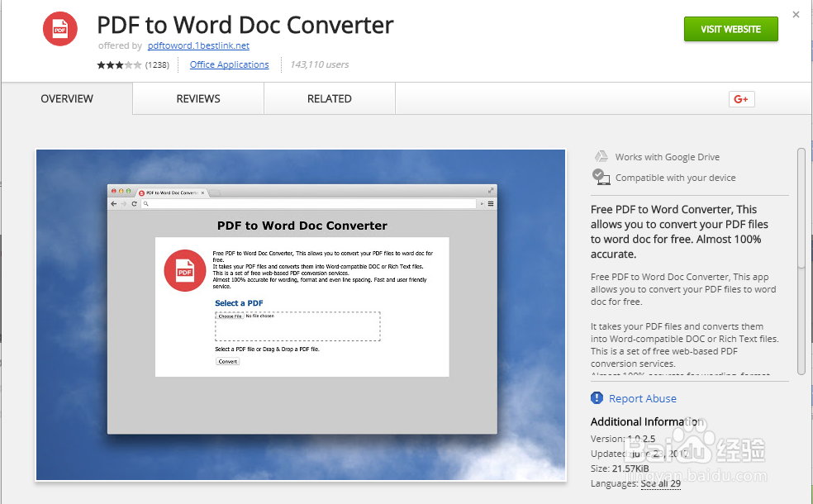Click the red PDF app logo
This screenshot has width=813, height=504.
(60, 29)
